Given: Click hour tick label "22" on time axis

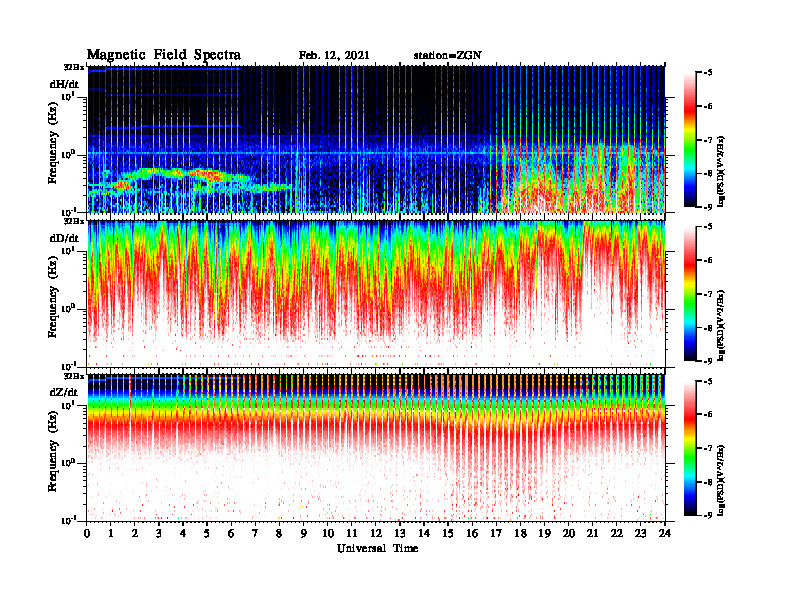Looking at the screenshot, I should 616,534.
